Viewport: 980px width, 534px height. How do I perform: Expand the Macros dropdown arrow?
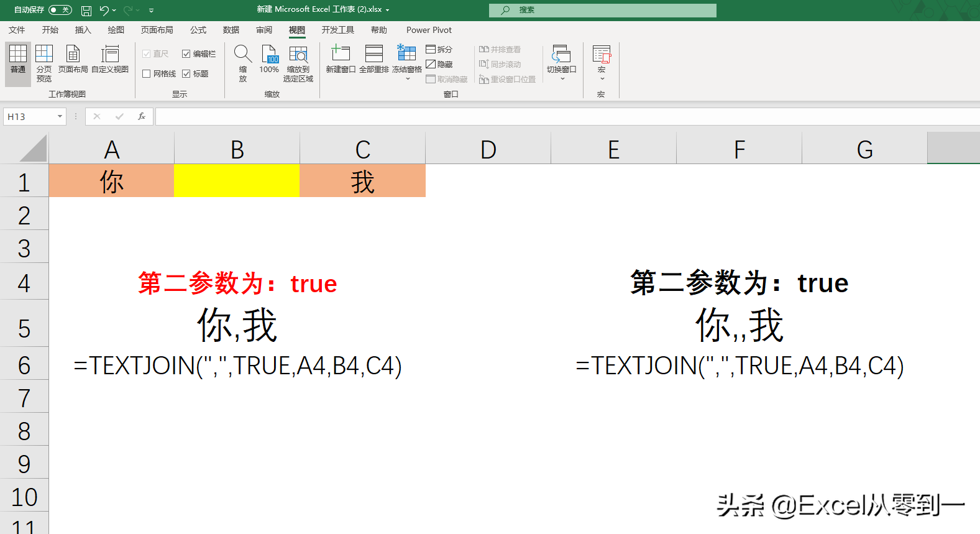pyautogui.click(x=602, y=79)
